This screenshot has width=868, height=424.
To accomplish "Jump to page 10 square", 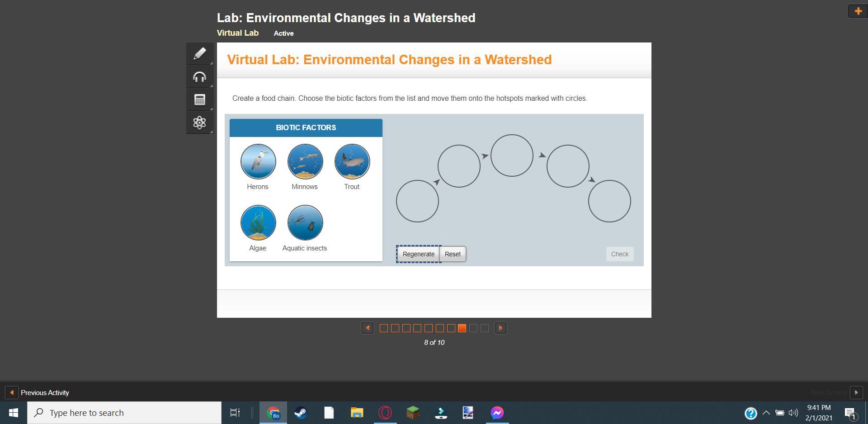I will pyautogui.click(x=485, y=328).
